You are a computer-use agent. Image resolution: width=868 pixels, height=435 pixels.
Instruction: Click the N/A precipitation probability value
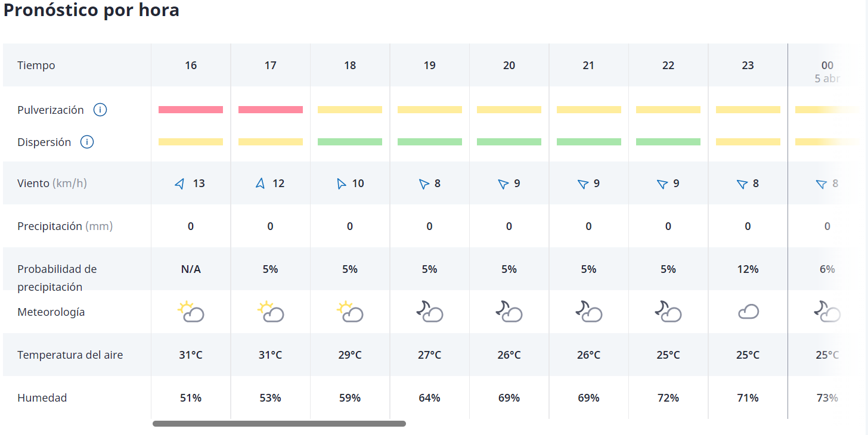(x=191, y=269)
